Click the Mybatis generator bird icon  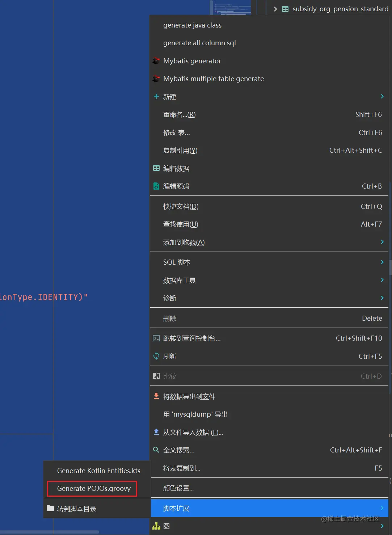[156, 61]
